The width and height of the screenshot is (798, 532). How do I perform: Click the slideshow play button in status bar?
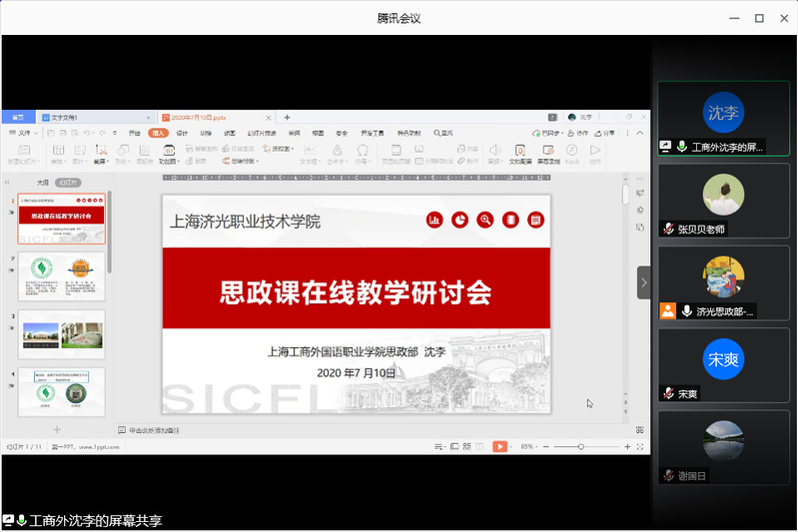tap(499, 446)
